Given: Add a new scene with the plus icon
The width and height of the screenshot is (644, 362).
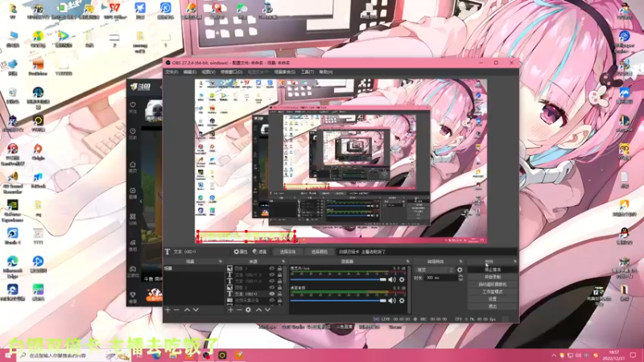Looking at the screenshot, I should pos(167,310).
